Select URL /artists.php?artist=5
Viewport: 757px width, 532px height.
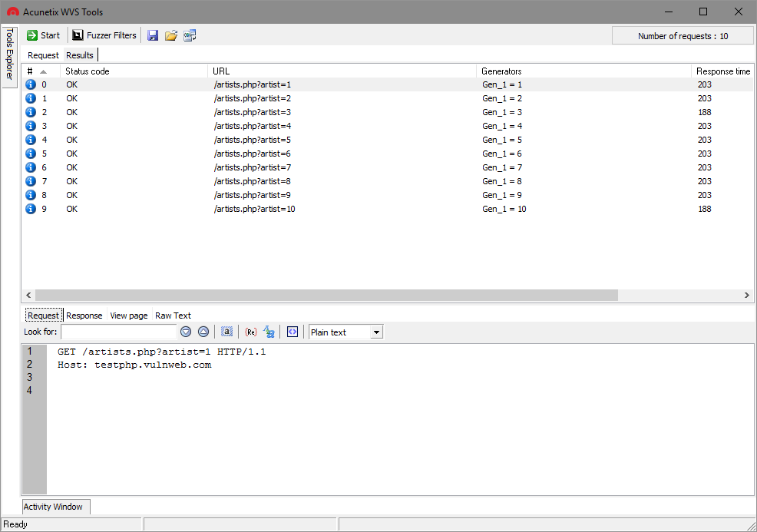(x=253, y=140)
